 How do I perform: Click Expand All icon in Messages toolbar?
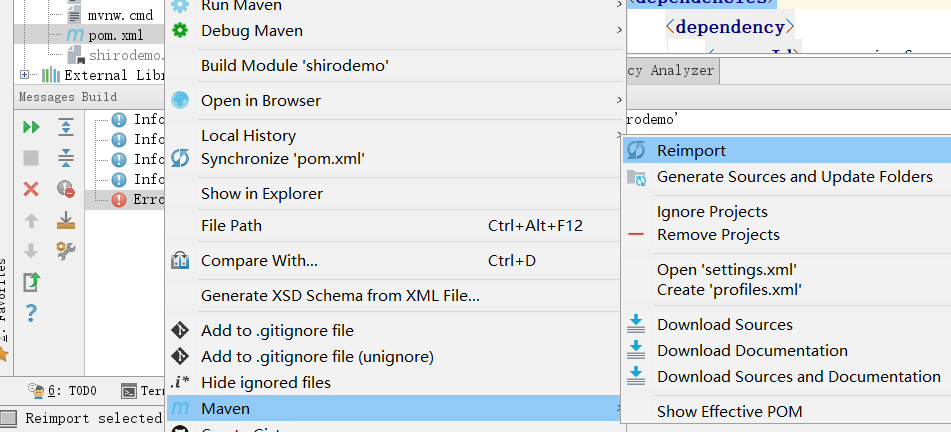(x=66, y=127)
